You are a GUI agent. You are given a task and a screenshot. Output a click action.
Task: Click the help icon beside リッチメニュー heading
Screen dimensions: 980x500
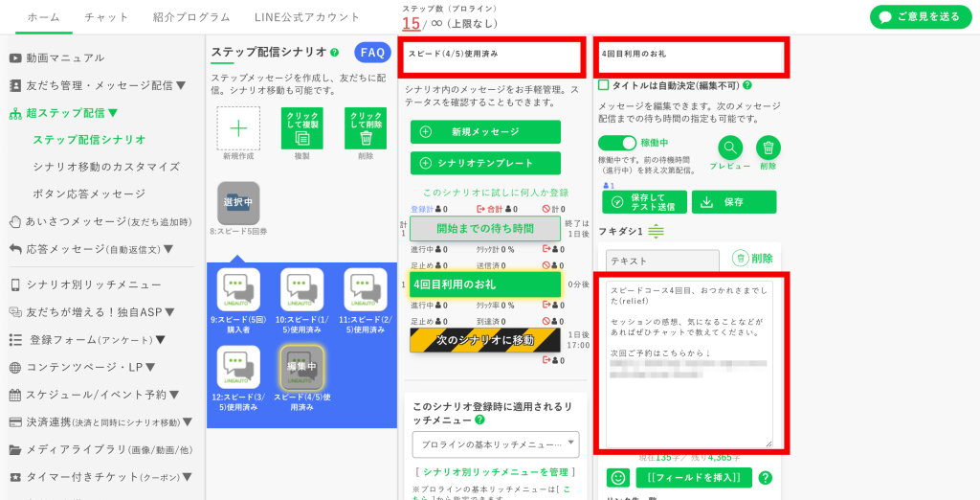coord(479,420)
